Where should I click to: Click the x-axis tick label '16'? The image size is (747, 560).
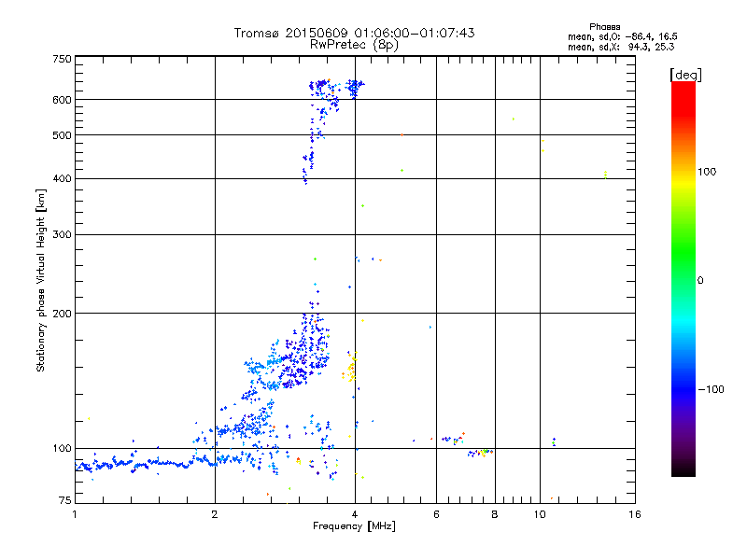click(x=635, y=514)
